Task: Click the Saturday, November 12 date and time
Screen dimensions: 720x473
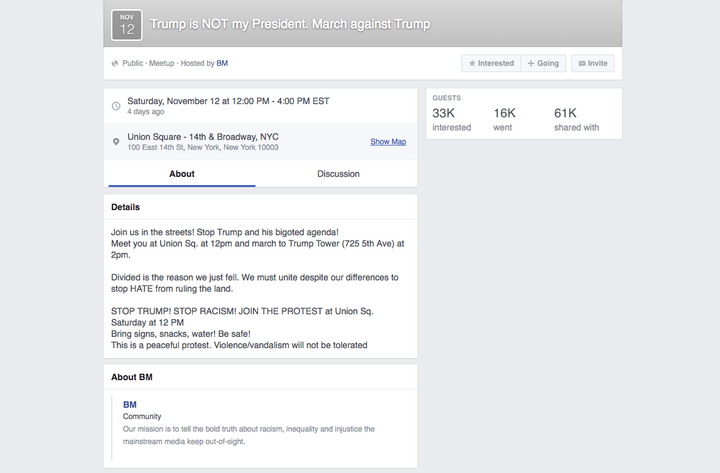Action: (228, 101)
